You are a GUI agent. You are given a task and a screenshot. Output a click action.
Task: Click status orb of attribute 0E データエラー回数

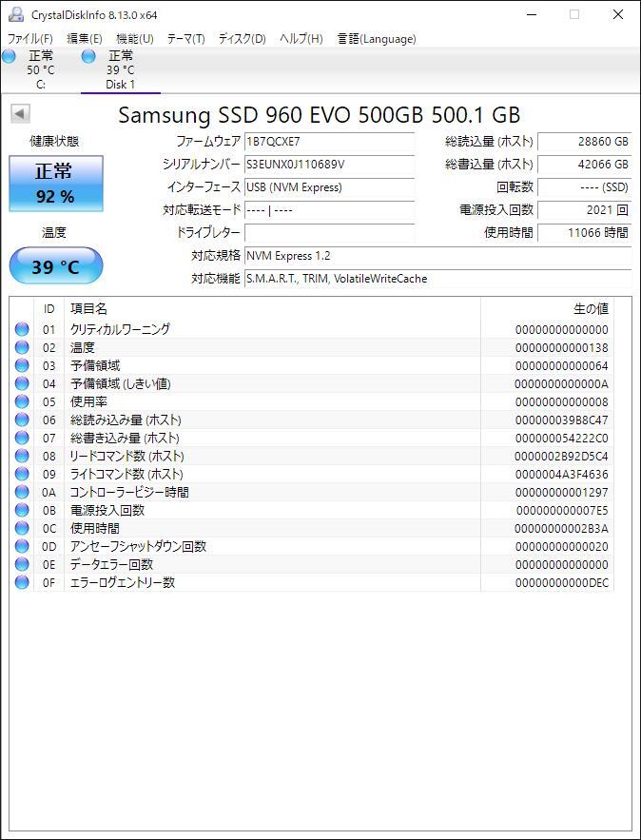tap(22, 564)
